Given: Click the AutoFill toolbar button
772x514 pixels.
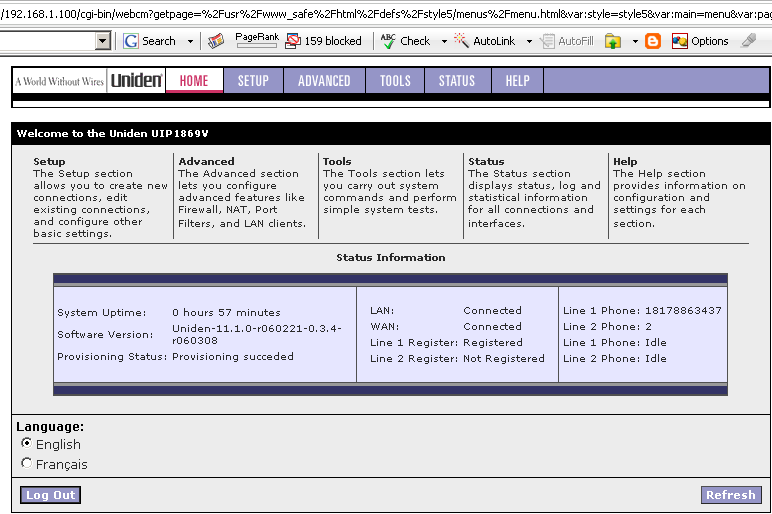Looking at the screenshot, I should click(567, 41).
